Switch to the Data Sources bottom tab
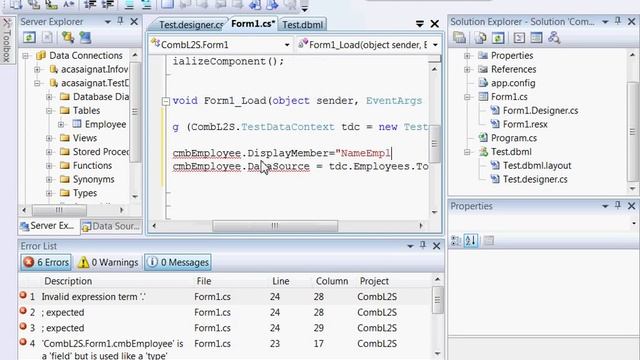Image resolution: width=640 pixels, height=360 pixels. [111, 226]
